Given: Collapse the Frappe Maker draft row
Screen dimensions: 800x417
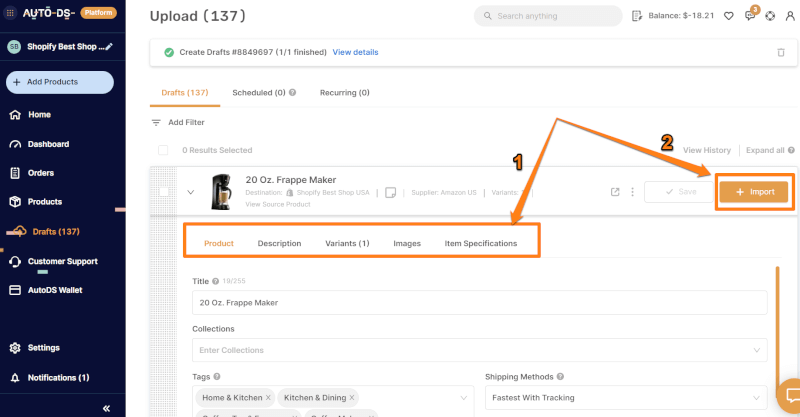Looking at the screenshot, I should click(x=191, y=191).
